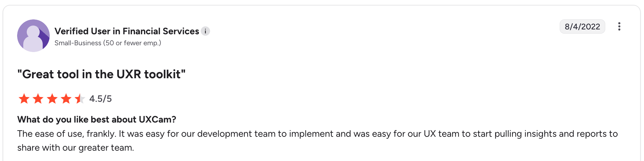Click the 8/4/2022 date badge

pos(582,27)
